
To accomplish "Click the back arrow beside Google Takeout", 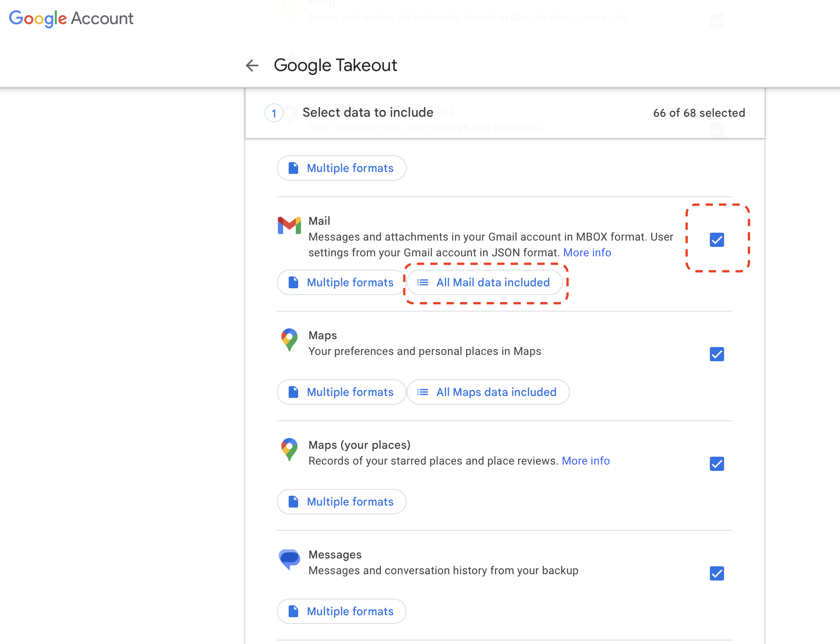I will [252, 65].
